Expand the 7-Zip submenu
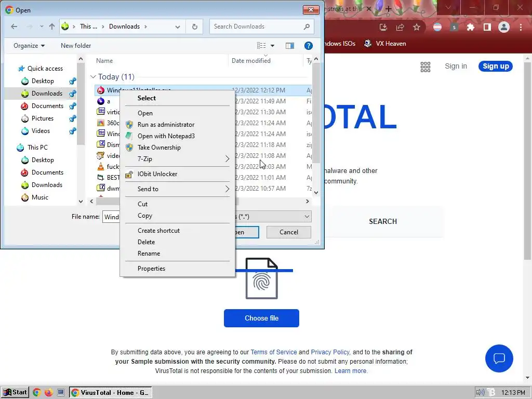 click(x=228, y=159)
